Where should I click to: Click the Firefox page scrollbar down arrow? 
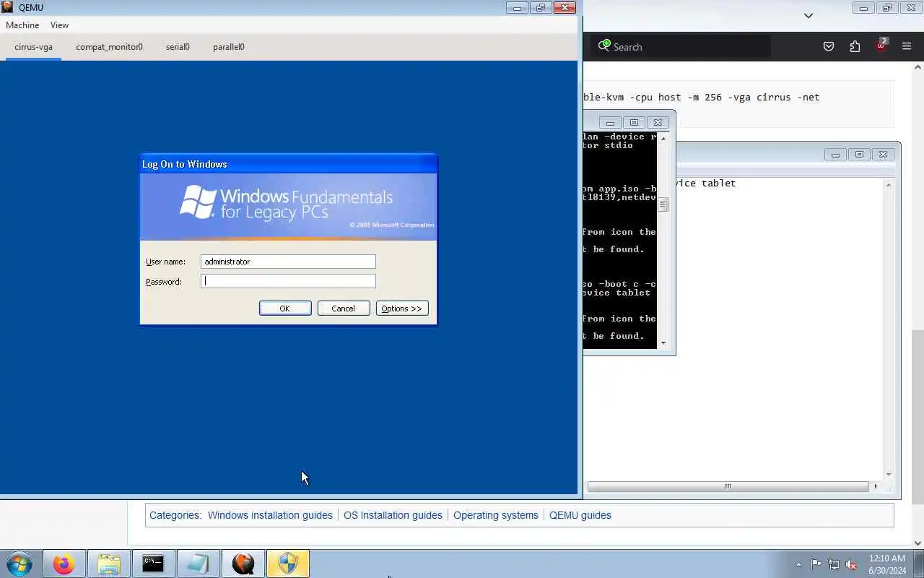918,543
